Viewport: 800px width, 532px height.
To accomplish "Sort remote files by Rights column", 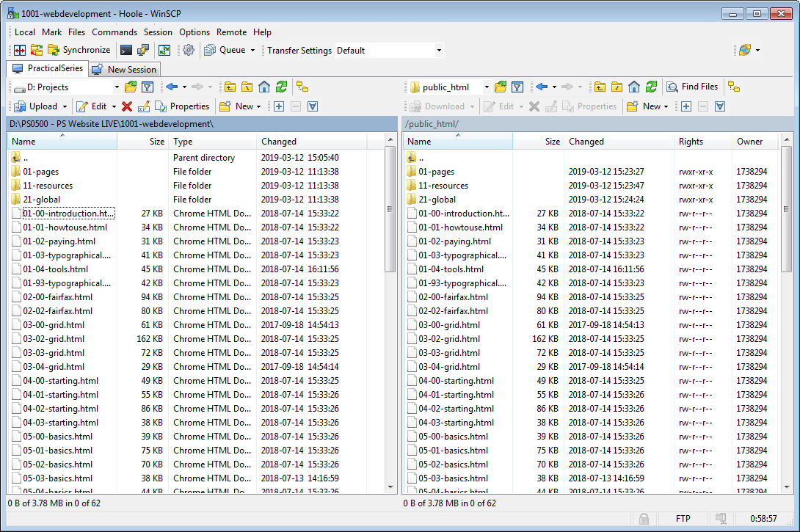I will [x=702, y=142].
